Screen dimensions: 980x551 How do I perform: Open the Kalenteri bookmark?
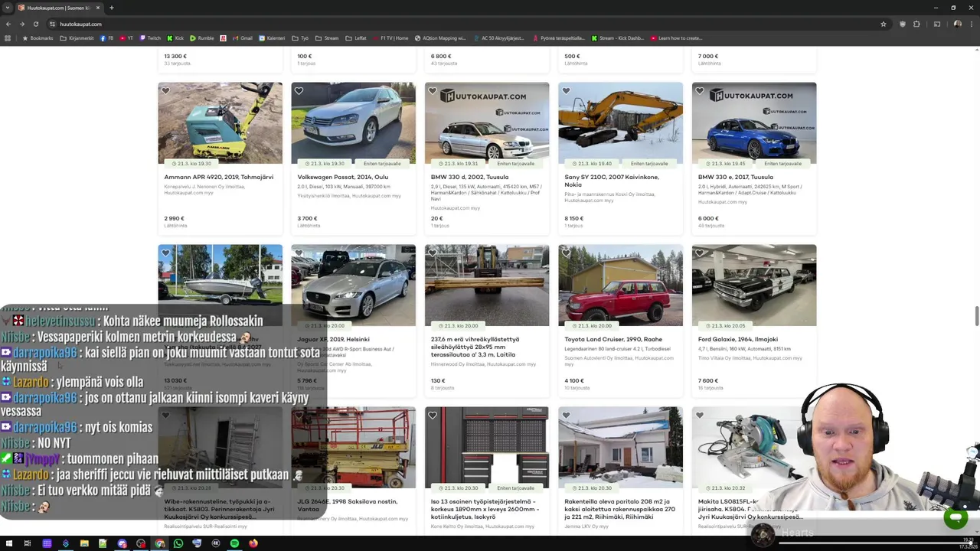click(x=272, y=37)
